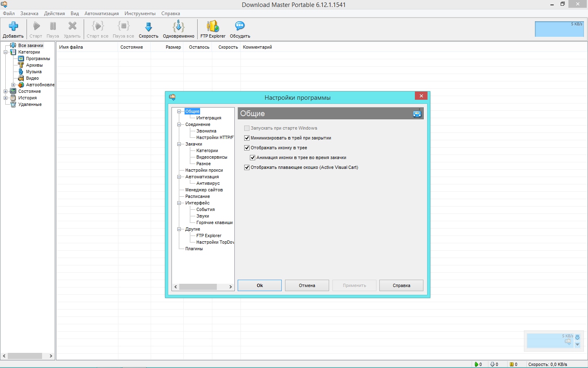The height and width of the screenshot is (368, 588).
Task: Select the Программы category icon
Action: [x=21, y=58]
